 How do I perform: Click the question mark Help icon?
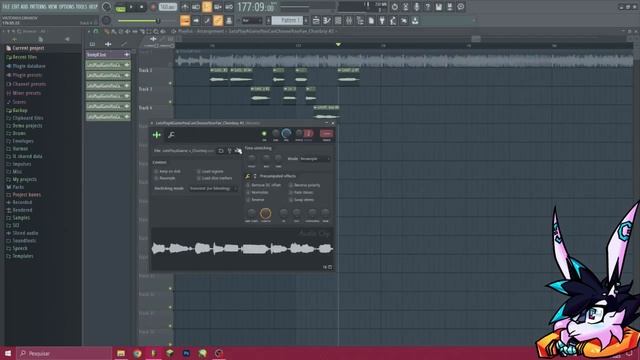(427, 7)
